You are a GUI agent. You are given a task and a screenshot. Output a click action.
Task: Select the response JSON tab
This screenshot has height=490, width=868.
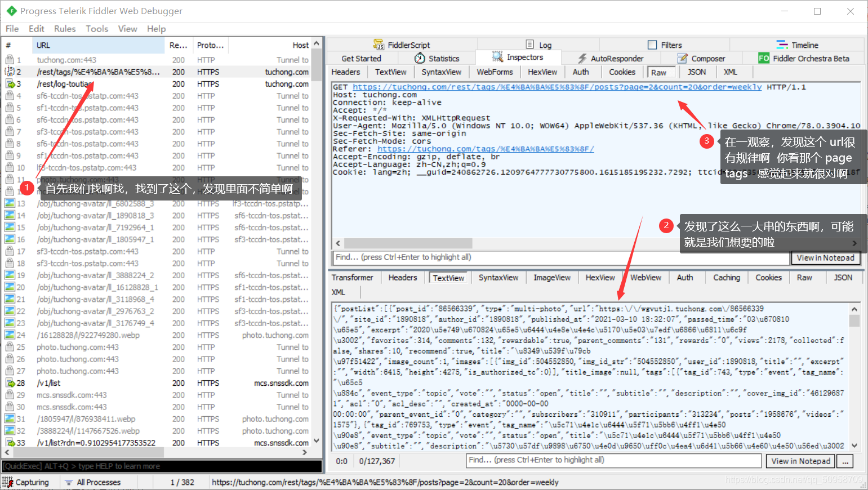843,278
